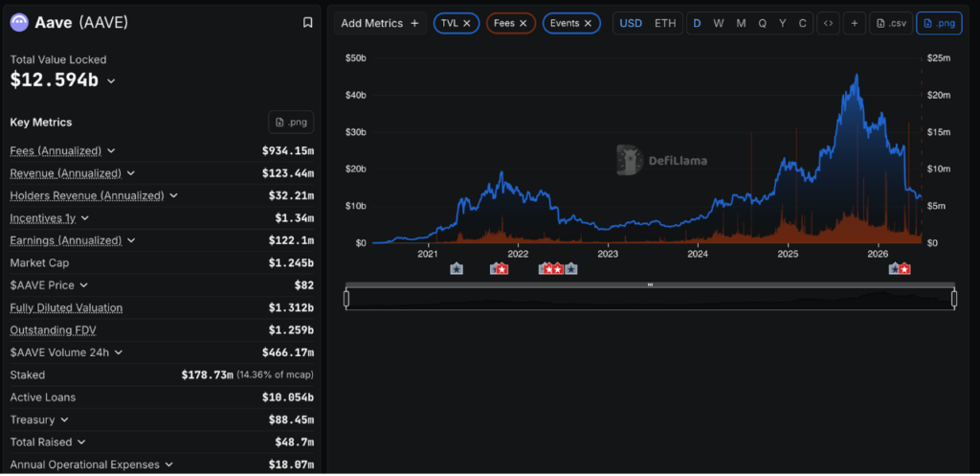980x476 pixels.
Task: Expand Earnings (Annualized) row
Action: click(131, 240)
